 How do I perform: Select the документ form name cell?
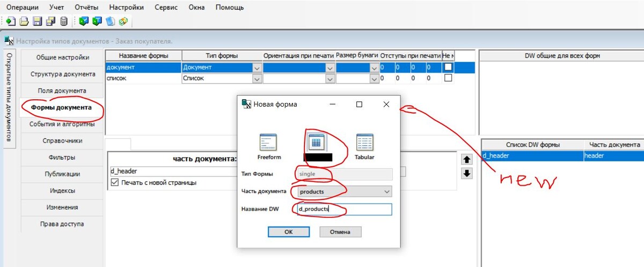click(144, 68)
